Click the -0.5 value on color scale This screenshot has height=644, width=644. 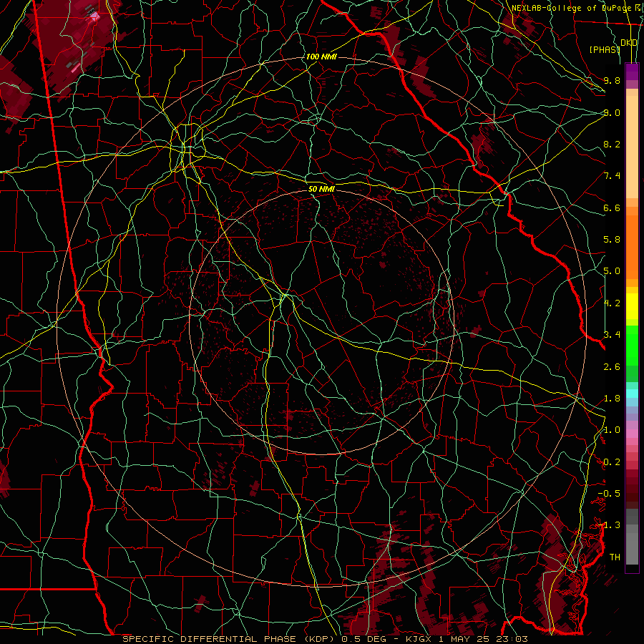[x=609, y=494]
